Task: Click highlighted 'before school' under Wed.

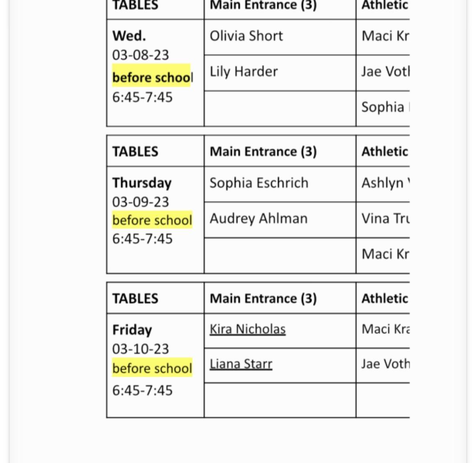Action: click(x=151, y=77)
